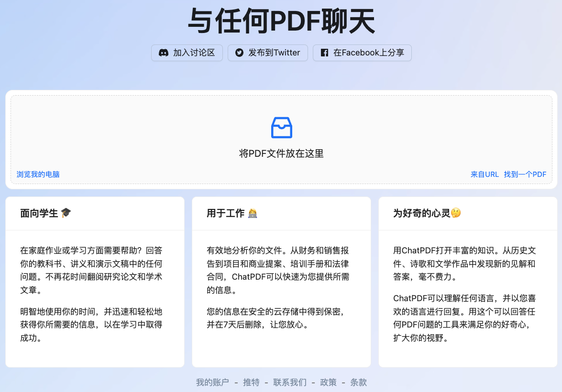
Task: Click the Discord logo icon
Action: pos(164,53)
